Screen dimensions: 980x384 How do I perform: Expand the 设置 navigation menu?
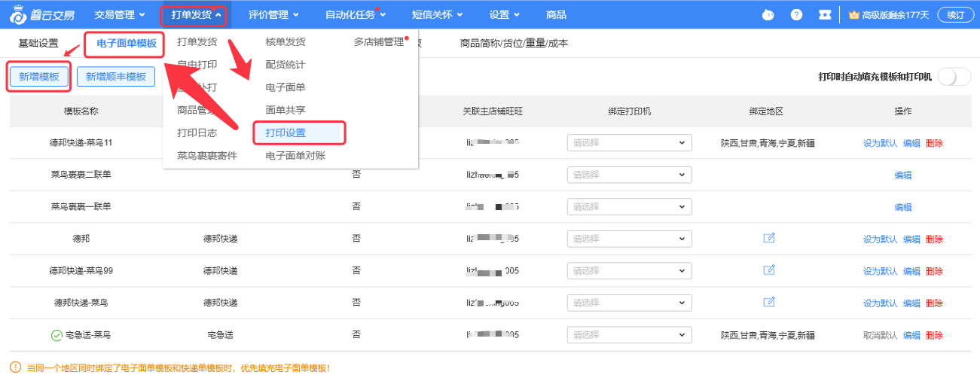[505, 14]
